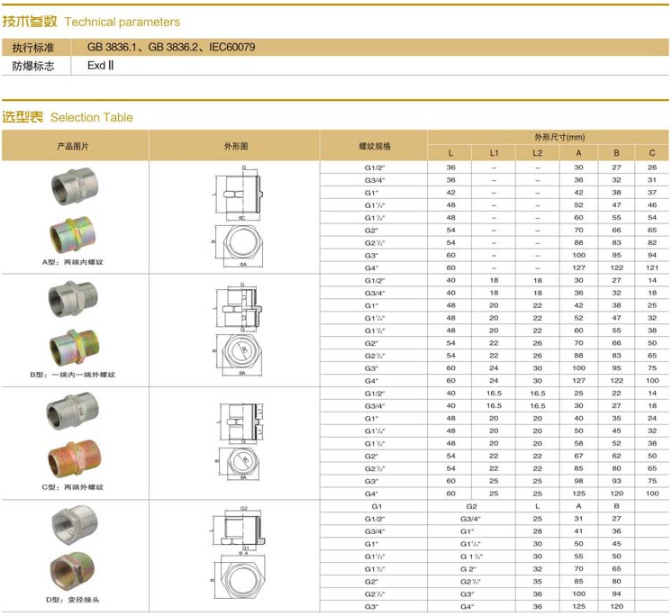This screenshot has width=672, height=616.
Task: Click the 技术参数 Technical parameters heading
Action: pyautogui.click(x=91, y=22)
